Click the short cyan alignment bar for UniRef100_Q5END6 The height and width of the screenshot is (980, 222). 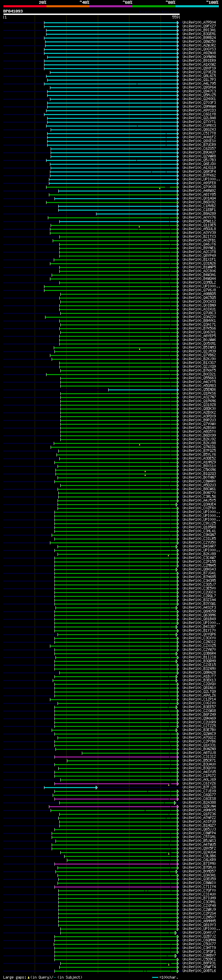tap(144, 390)
